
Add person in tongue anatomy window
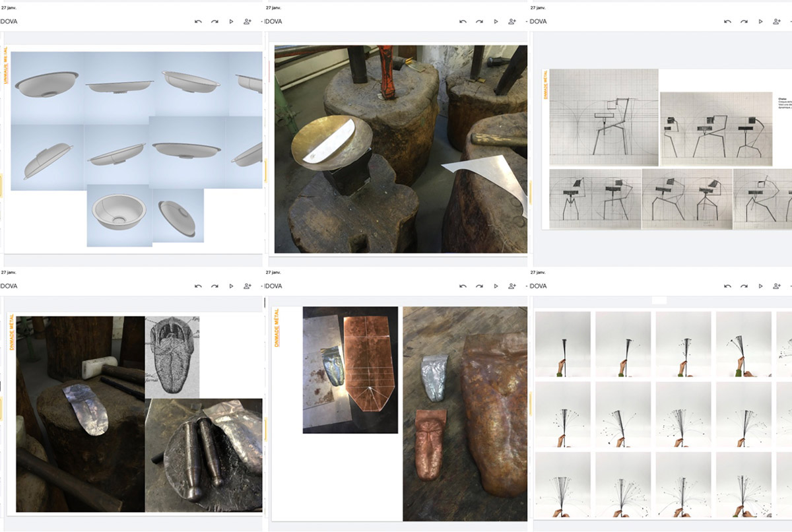248,286
